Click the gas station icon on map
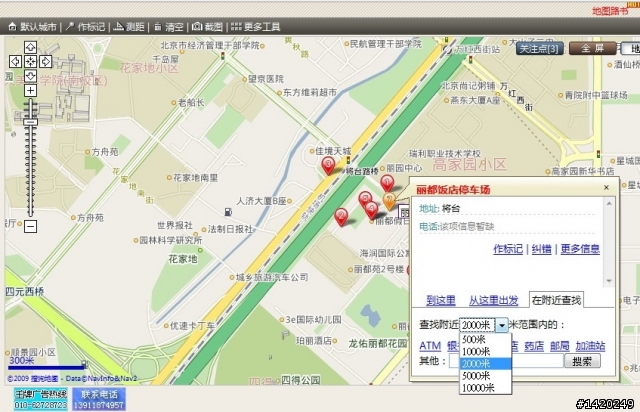This screenshot has height=412, width=640. pyautogui.click(x=228, y=212)
